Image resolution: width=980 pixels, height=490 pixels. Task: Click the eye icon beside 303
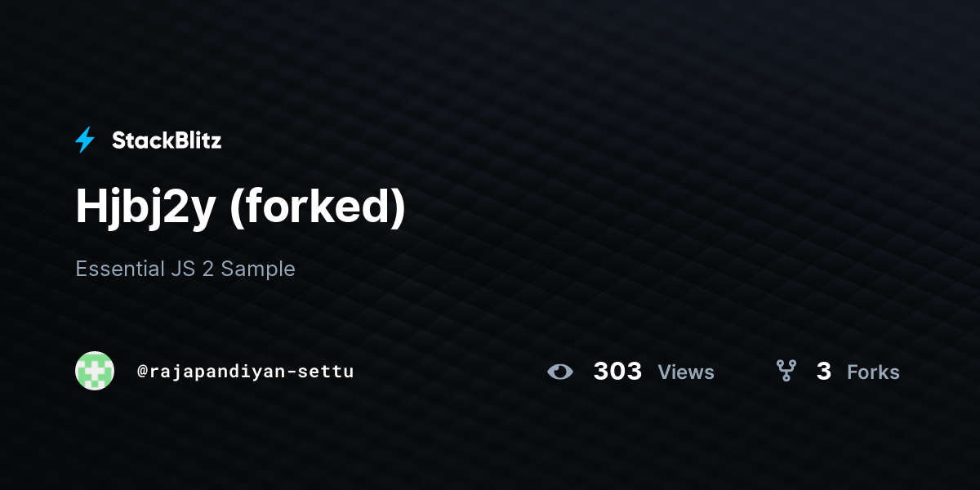[560, 372]
